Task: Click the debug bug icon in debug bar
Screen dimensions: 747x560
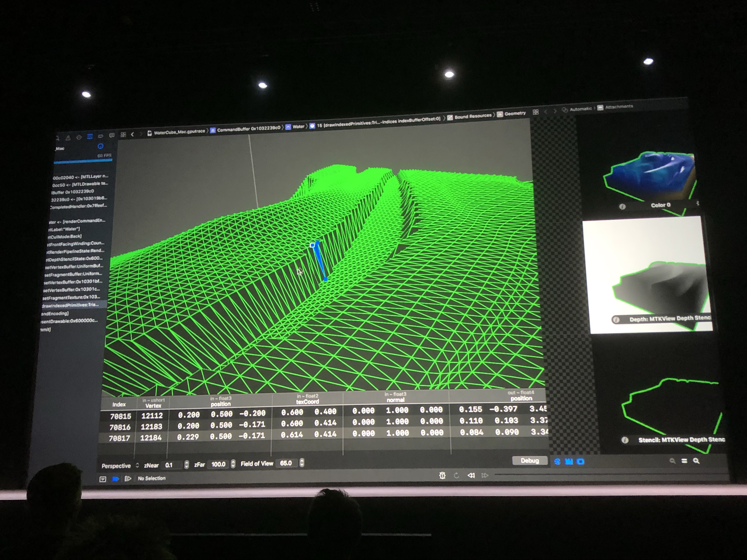Action: (442, 475)
